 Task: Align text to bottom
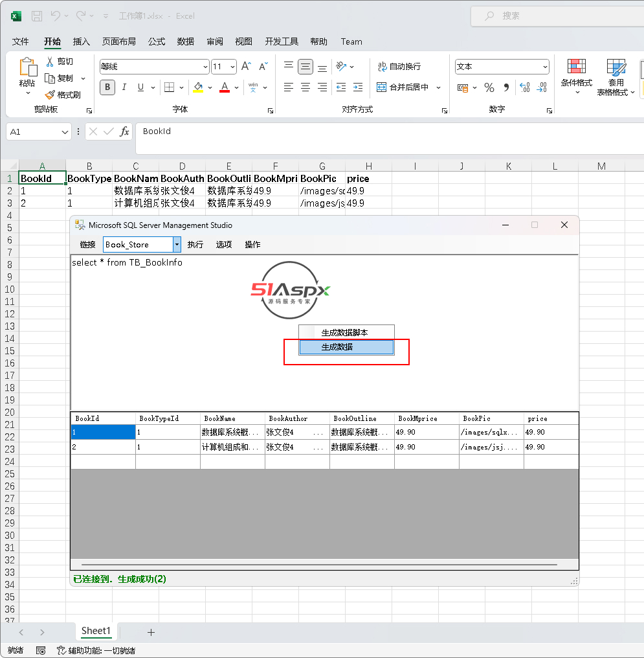coord(322,67)
